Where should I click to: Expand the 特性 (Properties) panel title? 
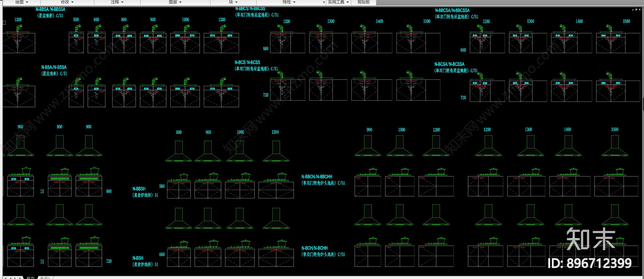pyautogui.click(x=289, y=2)
